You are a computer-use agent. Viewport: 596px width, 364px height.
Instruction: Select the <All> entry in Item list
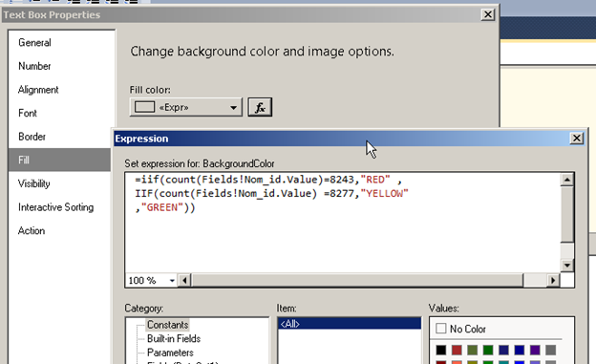pos(350,324)
